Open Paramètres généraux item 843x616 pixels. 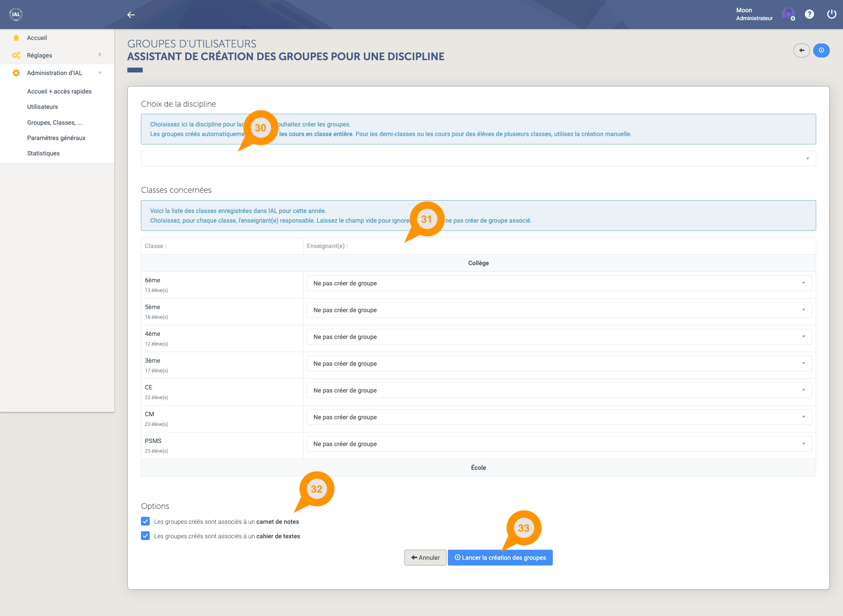coord(56,138)
